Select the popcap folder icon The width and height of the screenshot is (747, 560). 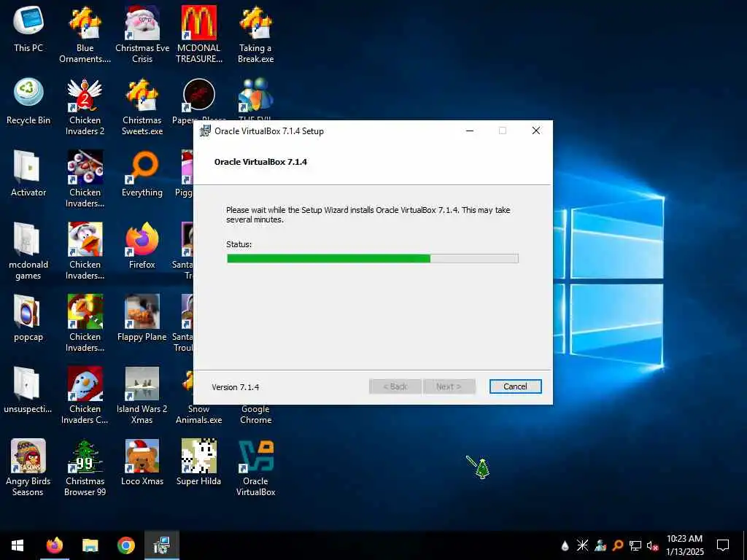point(28,318)
